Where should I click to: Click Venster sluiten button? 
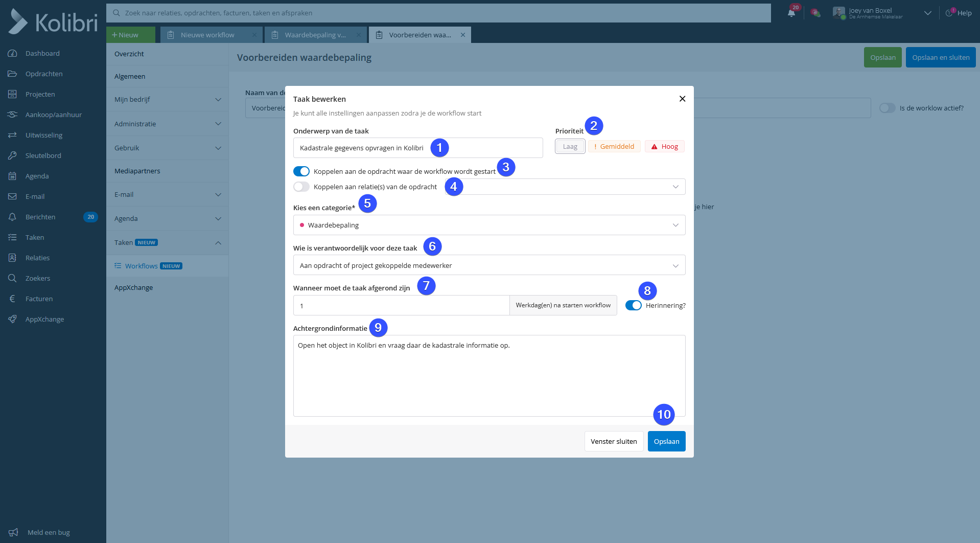tap(614, 441)
